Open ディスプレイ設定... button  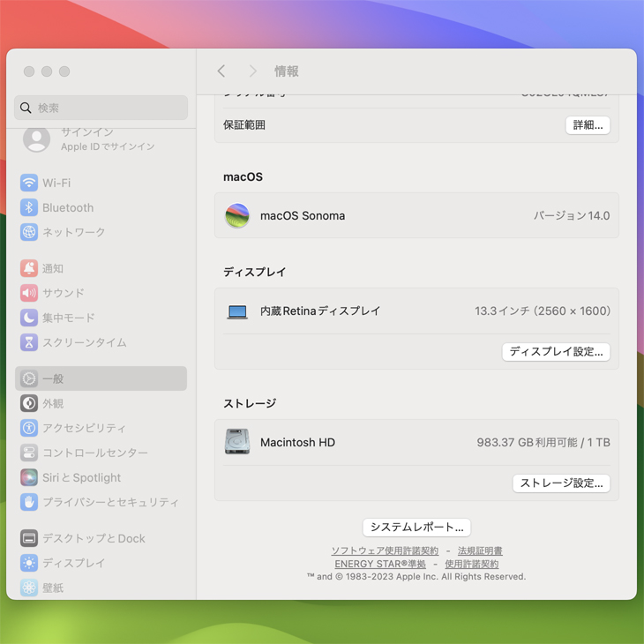pyautogui.click(x=556, y=352)
